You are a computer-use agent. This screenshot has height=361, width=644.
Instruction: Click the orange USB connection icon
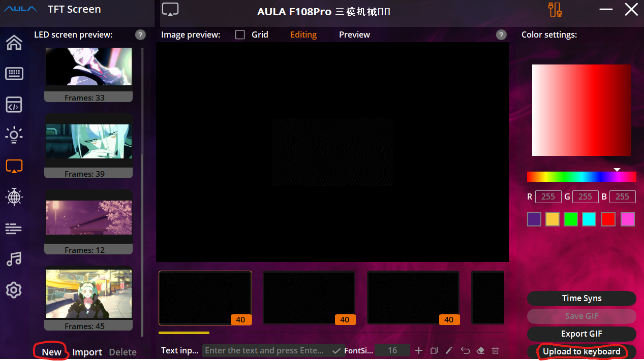click(x=555, y=10)
